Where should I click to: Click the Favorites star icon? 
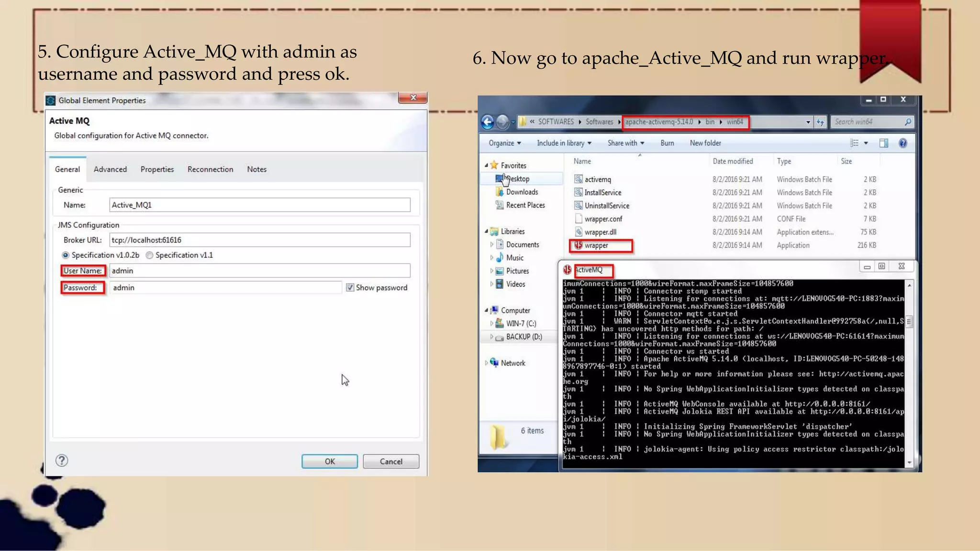tap(494, 165)
